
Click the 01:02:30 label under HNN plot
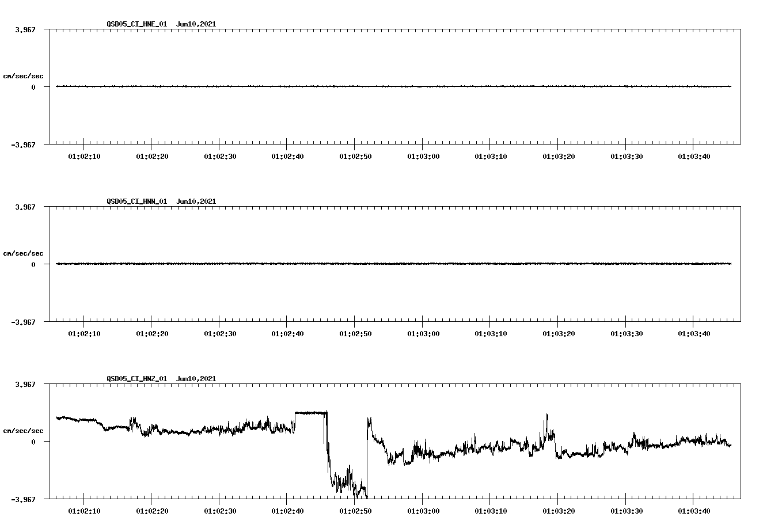click(220, 334)
